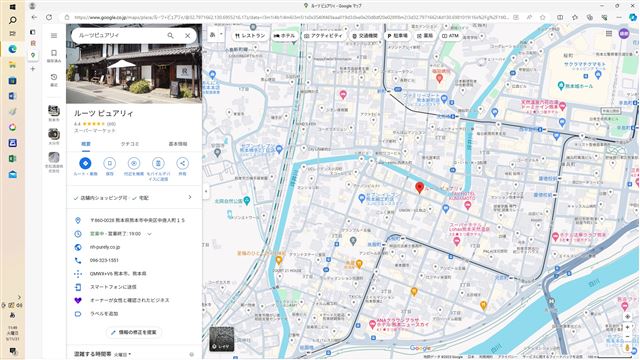Filter map by 駐車場 parking chip
This screenshot has height=360, width=640.
tap(398, 36)
